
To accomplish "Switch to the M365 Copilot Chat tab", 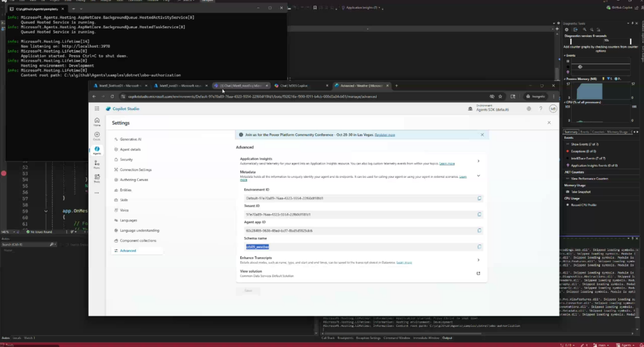I will [x=301, y=86].
